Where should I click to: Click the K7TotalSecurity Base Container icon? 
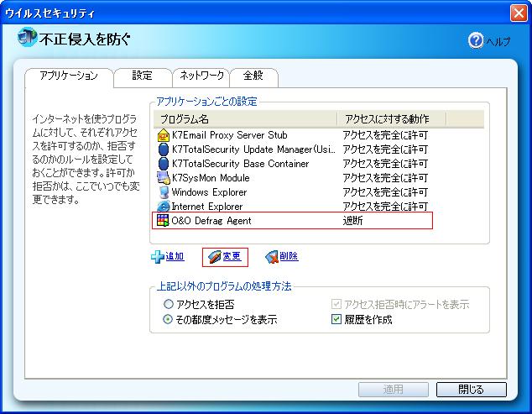click(x=163, y=164)
